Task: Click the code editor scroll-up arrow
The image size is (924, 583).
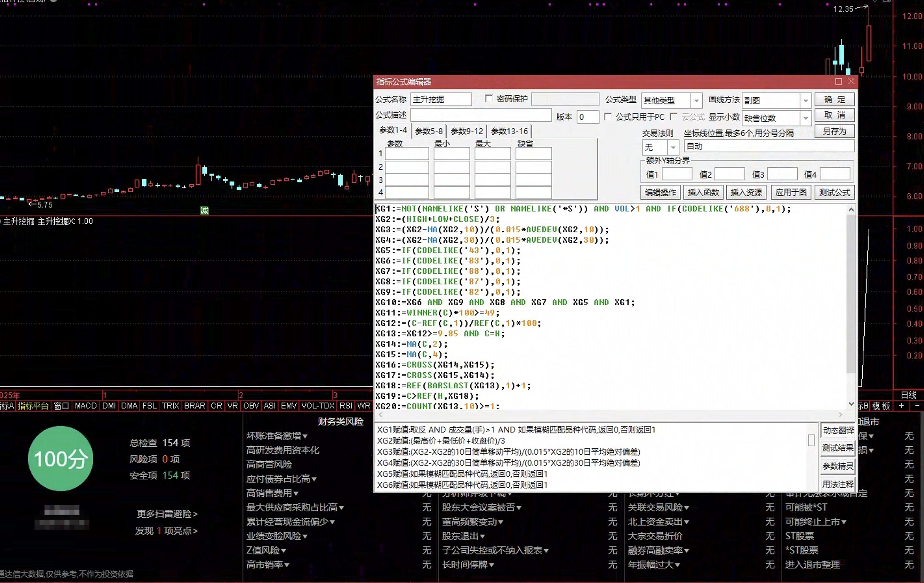Action: (x=851, y=210)
